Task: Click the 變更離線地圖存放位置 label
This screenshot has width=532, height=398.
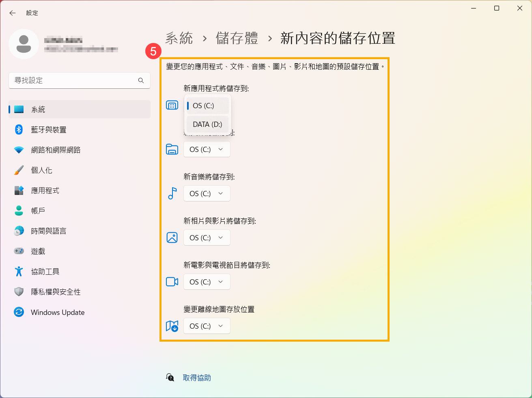Action: coord(219,309)
